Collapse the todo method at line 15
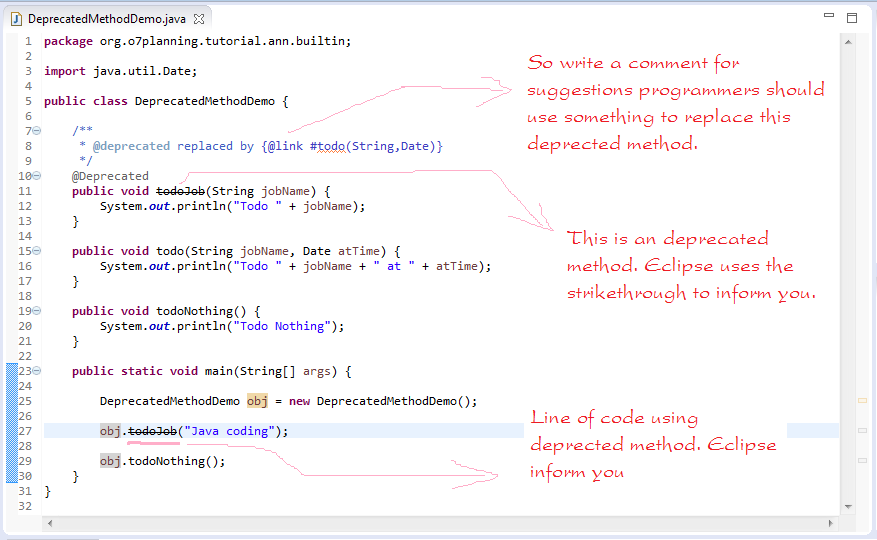The height and width of the screenshot is (540, 877). [37, 251]
